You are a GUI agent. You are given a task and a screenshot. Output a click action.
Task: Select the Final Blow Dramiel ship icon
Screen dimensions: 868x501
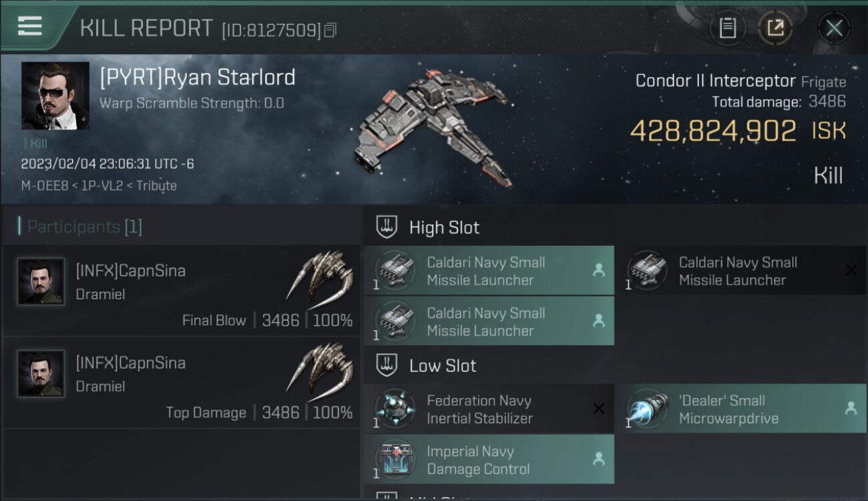coord(320,275)
